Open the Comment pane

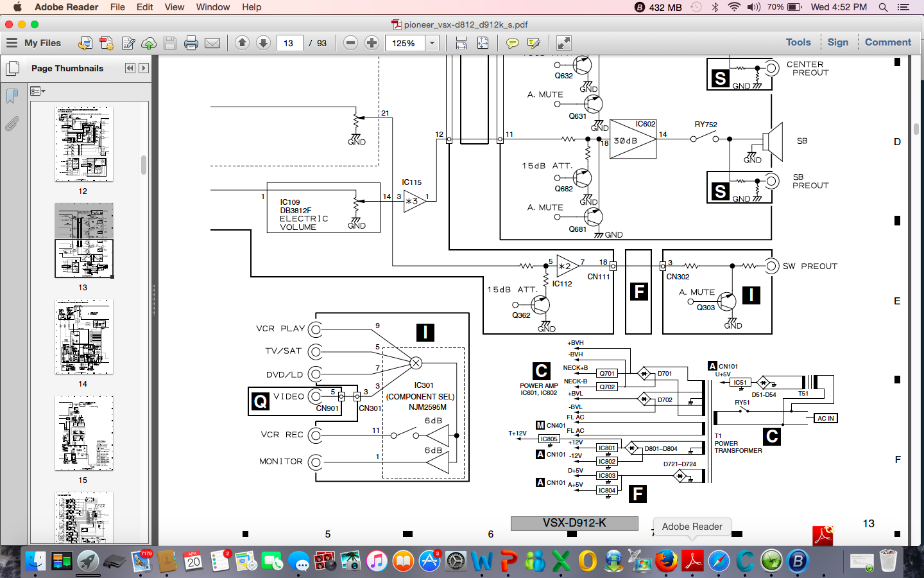pos(888,42)
